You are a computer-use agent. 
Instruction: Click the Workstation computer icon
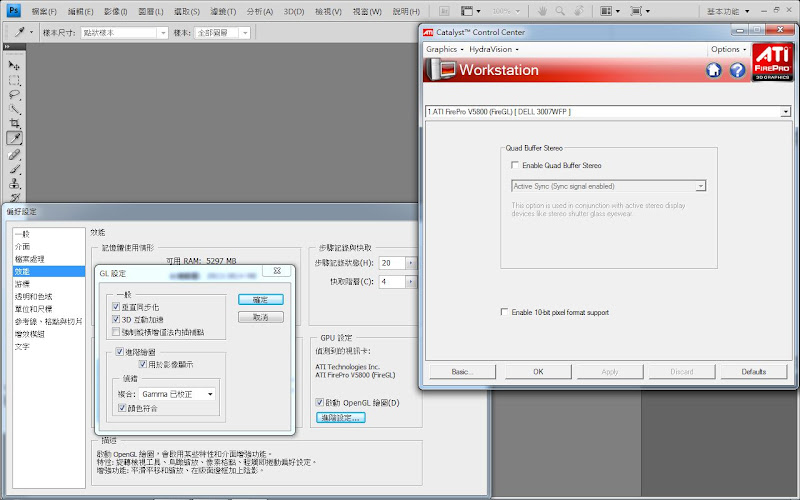[x=442, y=70]
